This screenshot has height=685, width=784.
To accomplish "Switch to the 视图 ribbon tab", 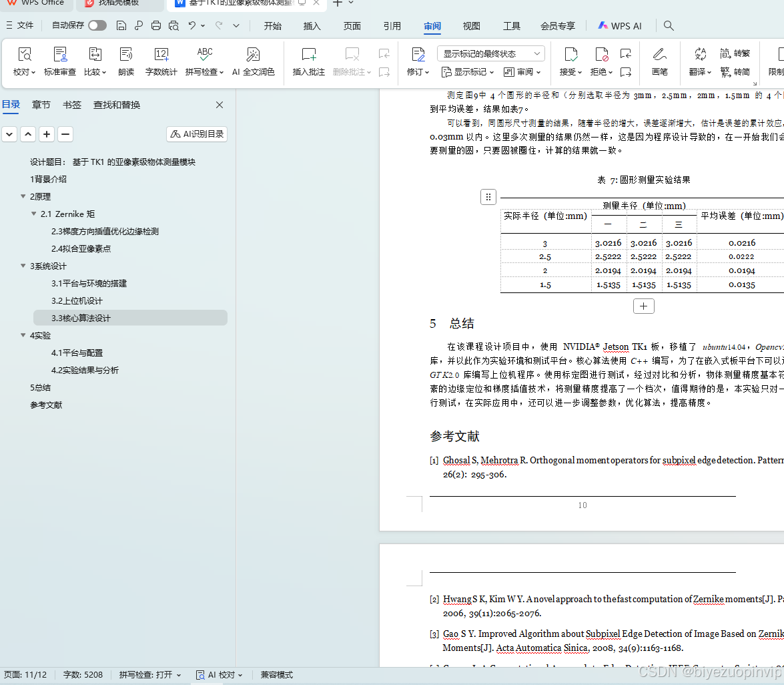I will (471, 26).
